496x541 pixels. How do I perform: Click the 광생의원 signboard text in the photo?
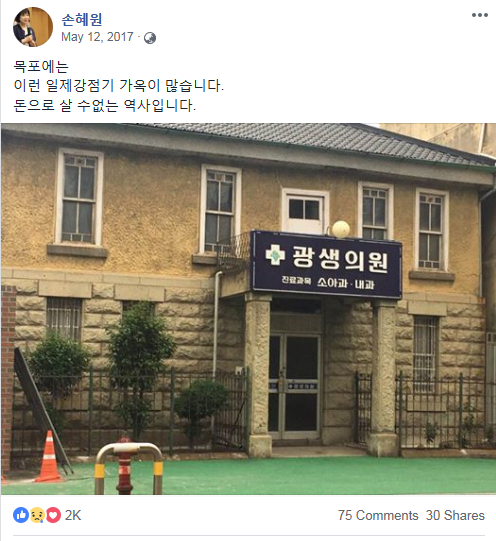(340, 259)
